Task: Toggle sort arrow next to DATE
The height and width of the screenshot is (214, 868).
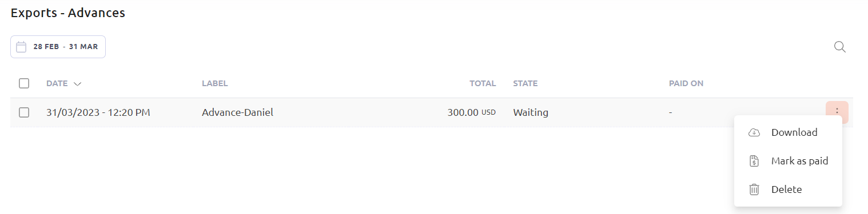Action: pos(77,84)
